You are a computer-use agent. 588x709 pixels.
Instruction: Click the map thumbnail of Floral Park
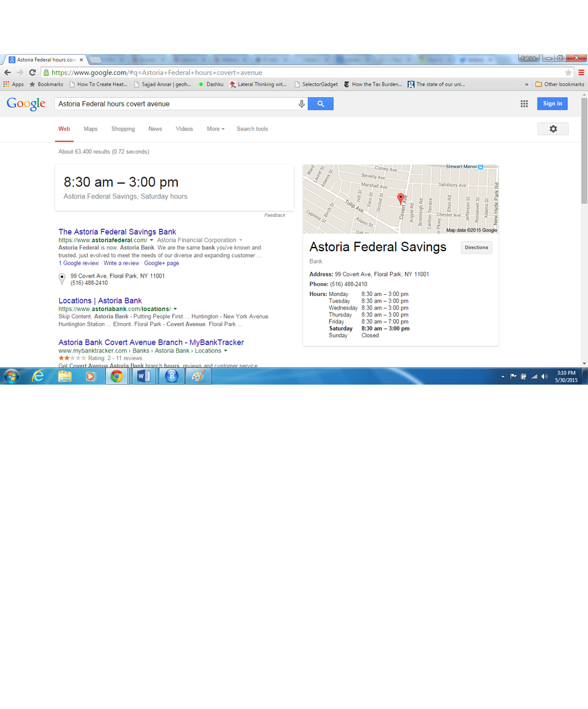[x=401, y=199]
